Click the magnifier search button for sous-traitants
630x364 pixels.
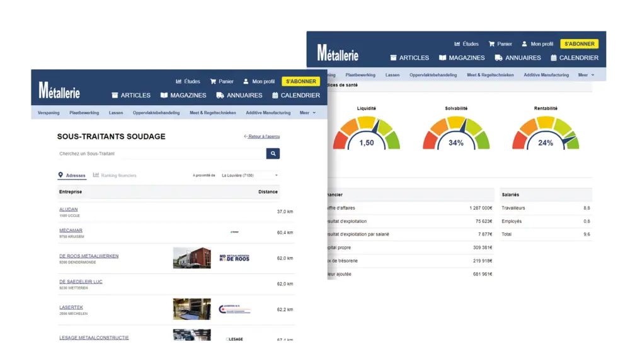click(273, 154)
